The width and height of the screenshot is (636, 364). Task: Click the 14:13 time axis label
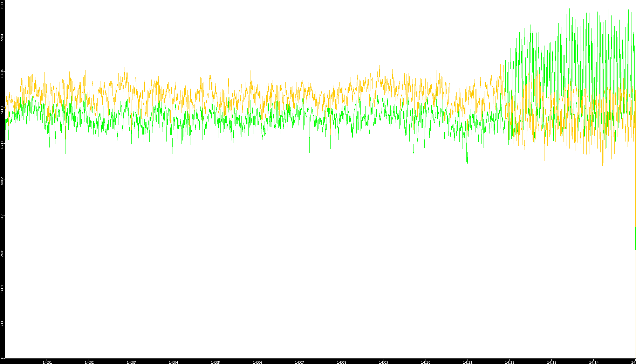click(552, 362)
